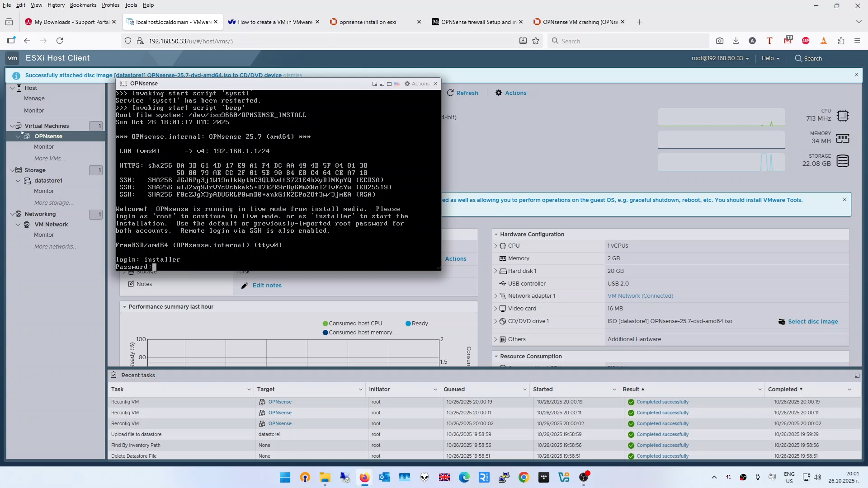The height and width of the screenshot is (488, 868).
Task: Expand the Network adapter 1 row
Action: click(x=495, y=296)
